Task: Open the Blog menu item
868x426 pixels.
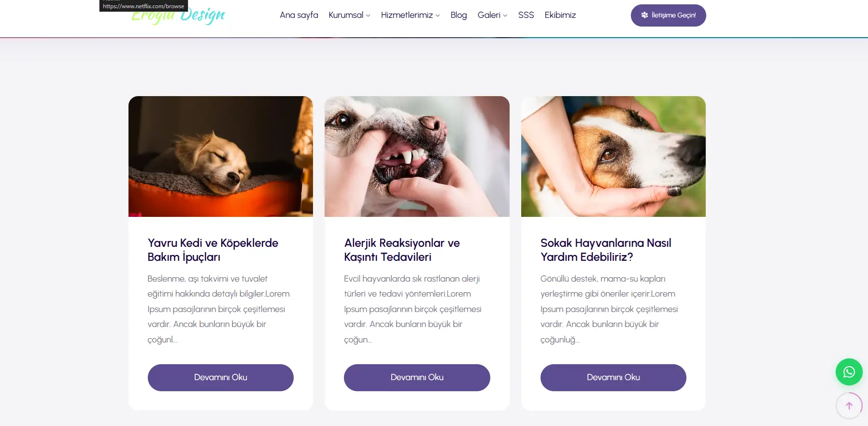Action: point(458,15)
